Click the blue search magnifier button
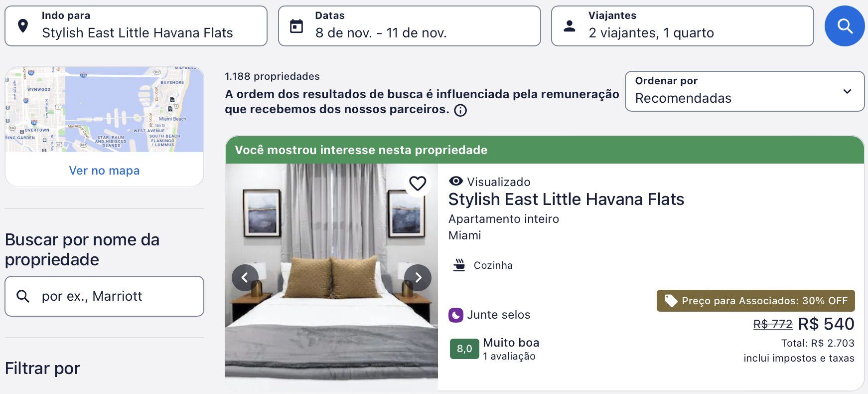 [x=845, y=26]
